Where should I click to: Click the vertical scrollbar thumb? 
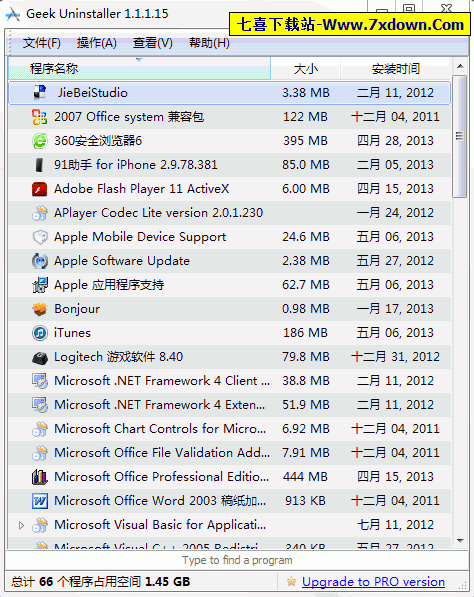(x=460, y=136)
